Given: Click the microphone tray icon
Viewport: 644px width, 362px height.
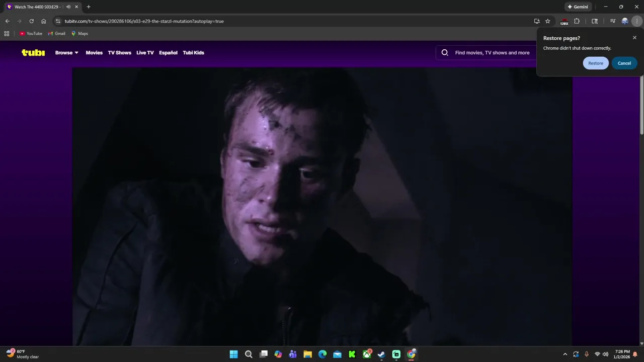Looking at the screenshot, I should tap(587, 354).
